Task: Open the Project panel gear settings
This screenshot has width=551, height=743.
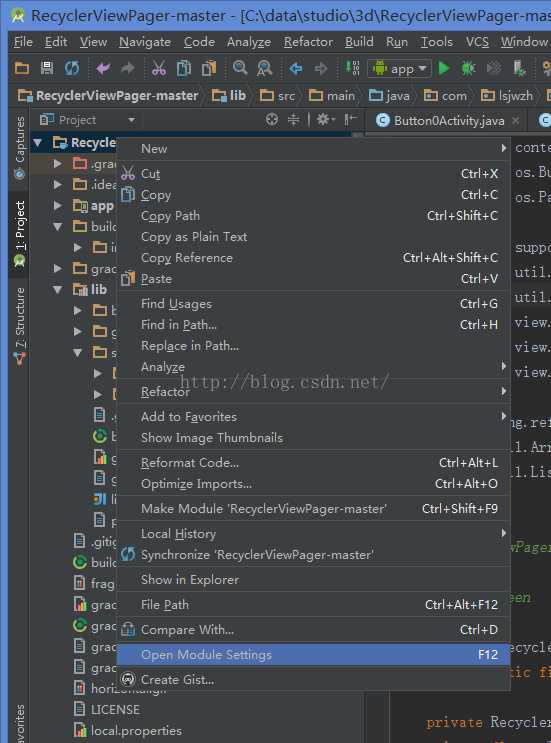Action: [325, 119]
